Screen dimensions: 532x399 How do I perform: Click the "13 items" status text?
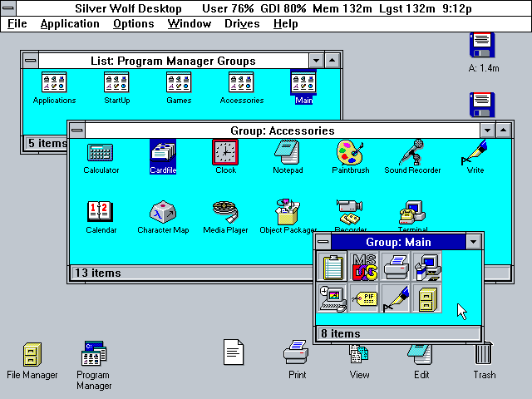tap(98, 273)
